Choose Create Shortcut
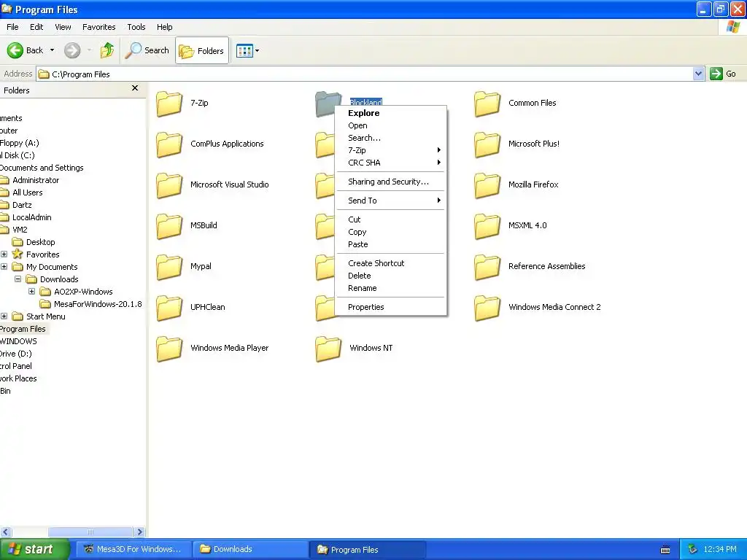 (x=391, y=263)
